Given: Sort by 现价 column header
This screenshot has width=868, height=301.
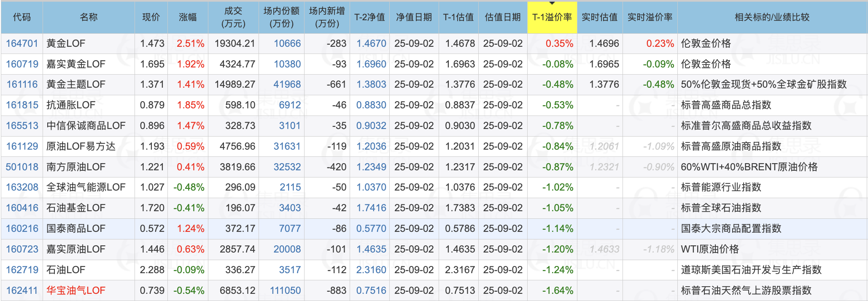Looking at the screenshot, I should click(x=151, y=17).
